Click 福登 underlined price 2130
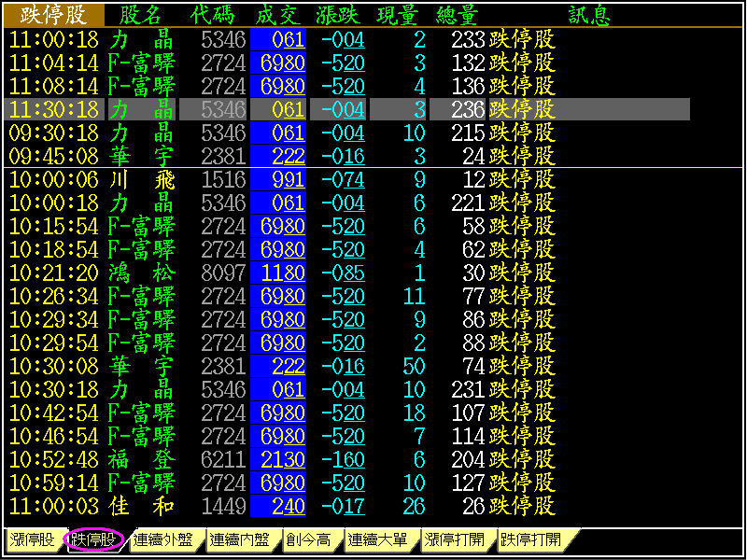Viewport: 747px width, 560px height. (283, 459)
